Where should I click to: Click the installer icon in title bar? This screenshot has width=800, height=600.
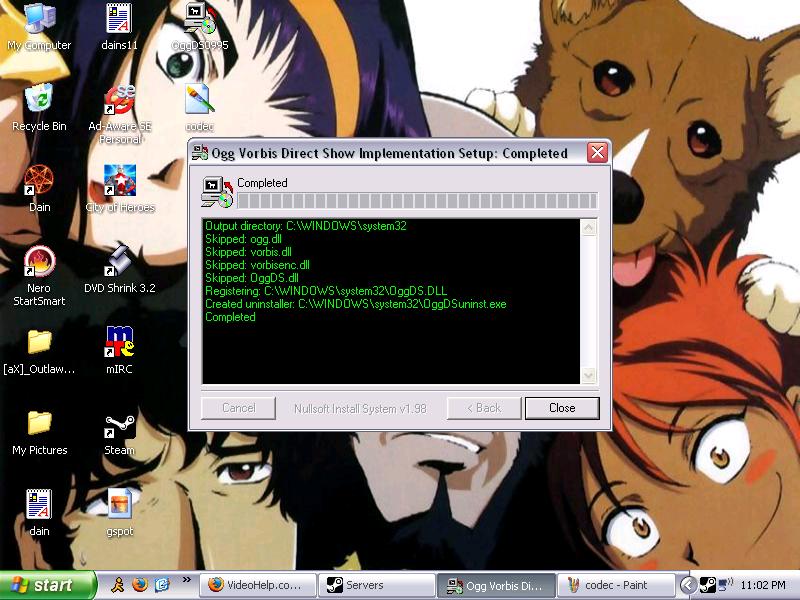[199, 153]
